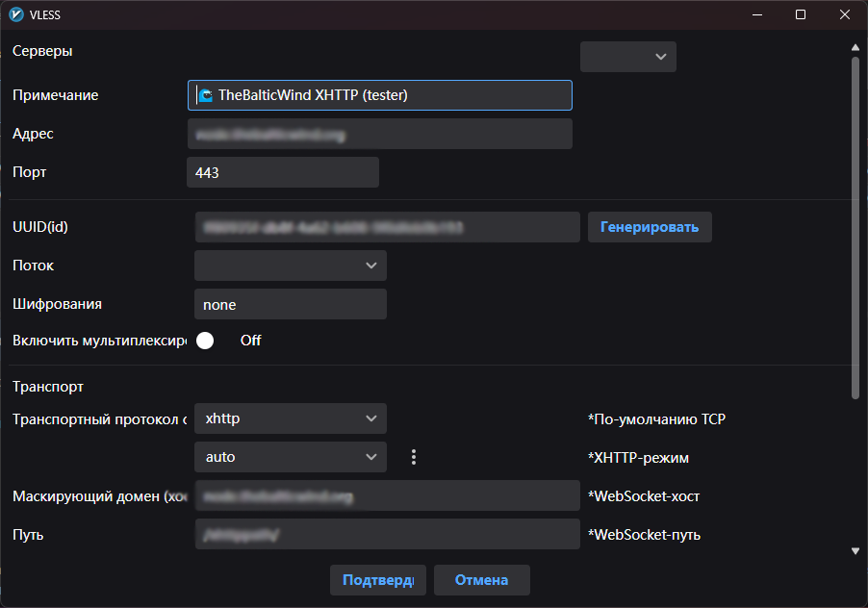Click the Шифрования field with none
The image size is (868, 608).
[290, 304]
